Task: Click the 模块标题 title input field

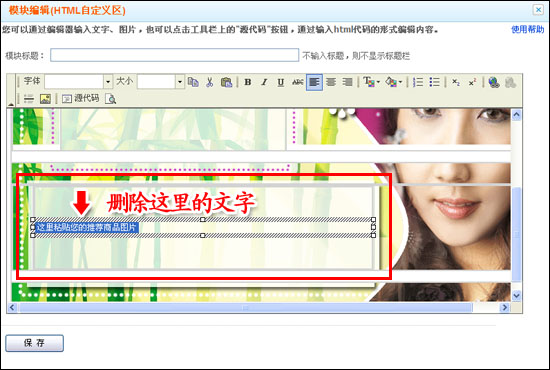Action: coord(174,55)
